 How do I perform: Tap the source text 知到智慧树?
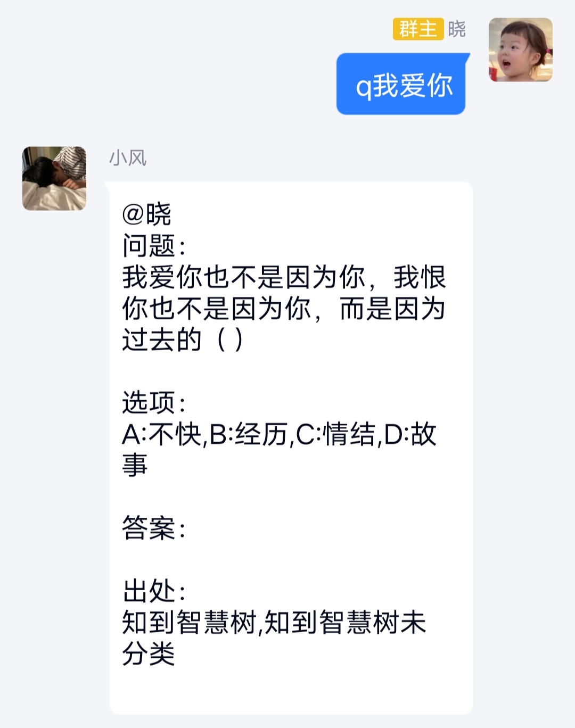point(190,622)
